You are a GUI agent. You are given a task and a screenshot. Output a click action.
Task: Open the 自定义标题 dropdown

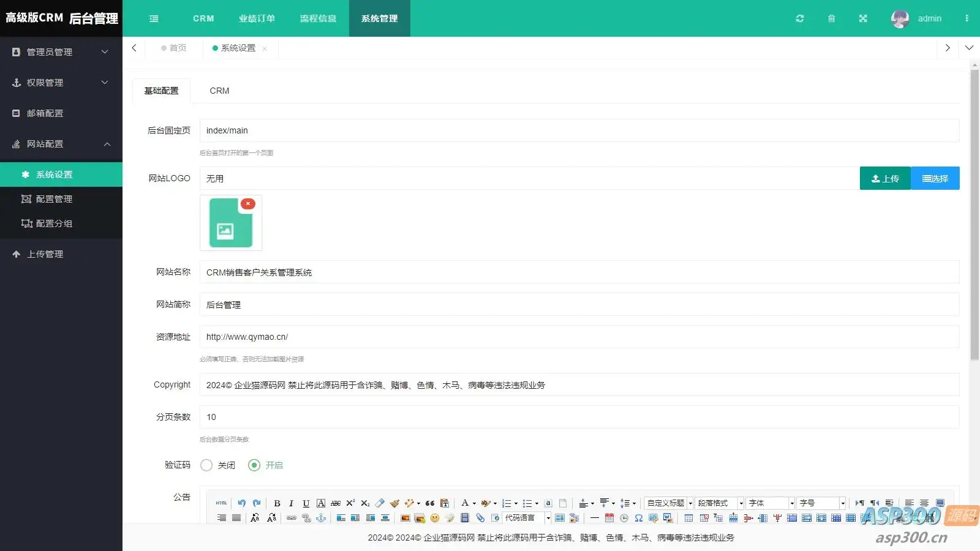(x=669, y=503)
